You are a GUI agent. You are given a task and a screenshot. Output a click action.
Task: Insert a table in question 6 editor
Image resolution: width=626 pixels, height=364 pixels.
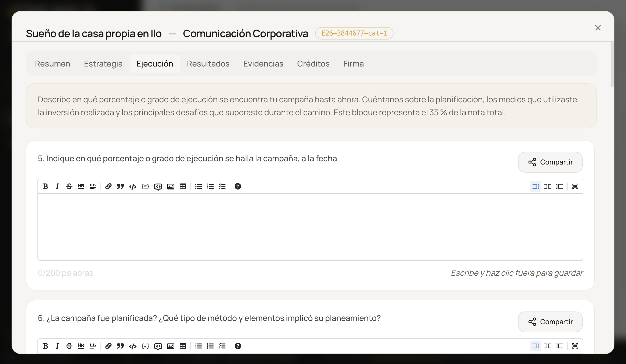pos(183,346)
